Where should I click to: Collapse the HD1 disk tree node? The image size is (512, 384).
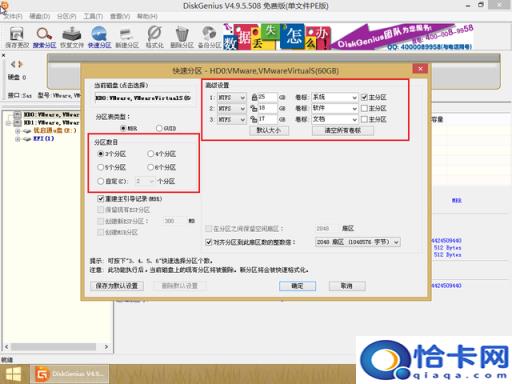(8, 123)
